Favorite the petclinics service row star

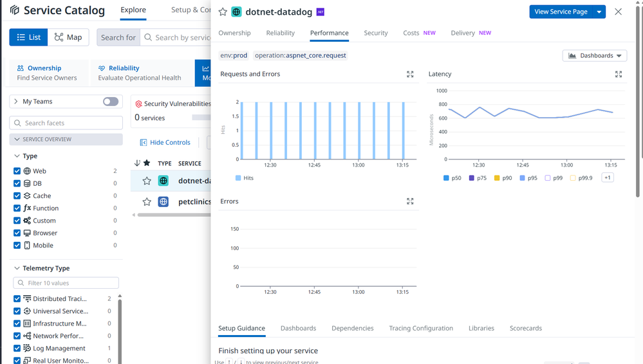tap(147, 202)
